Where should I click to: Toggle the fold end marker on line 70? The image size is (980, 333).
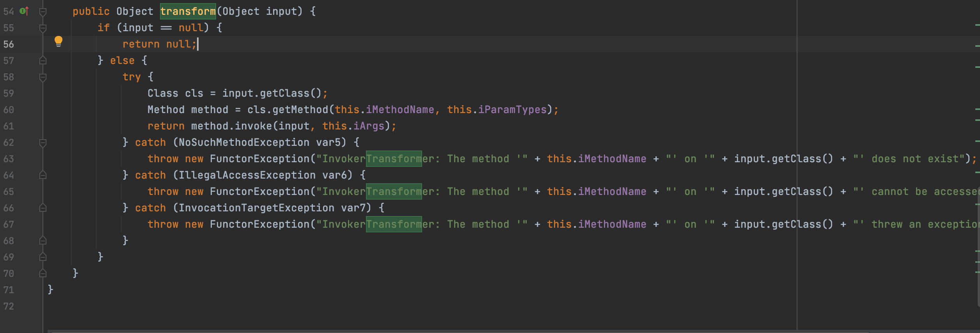tap(43, 273)
